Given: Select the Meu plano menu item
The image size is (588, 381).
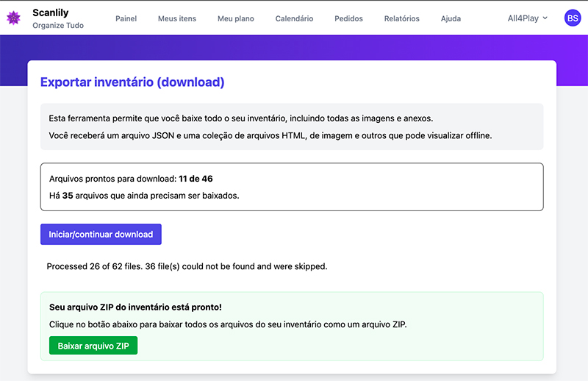Looking at the screenshot, I should (236, 18).
